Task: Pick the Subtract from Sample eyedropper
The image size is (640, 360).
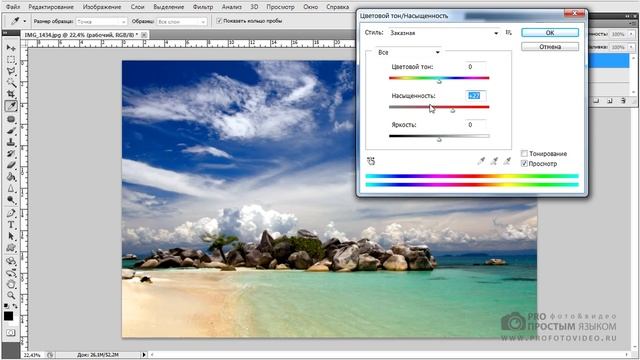Action: pos(507,161)
